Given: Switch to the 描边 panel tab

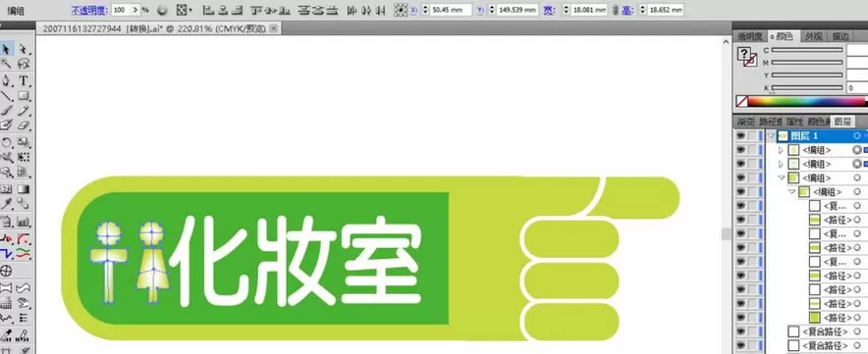Looking at the screenshot, I should click(840, 36).
